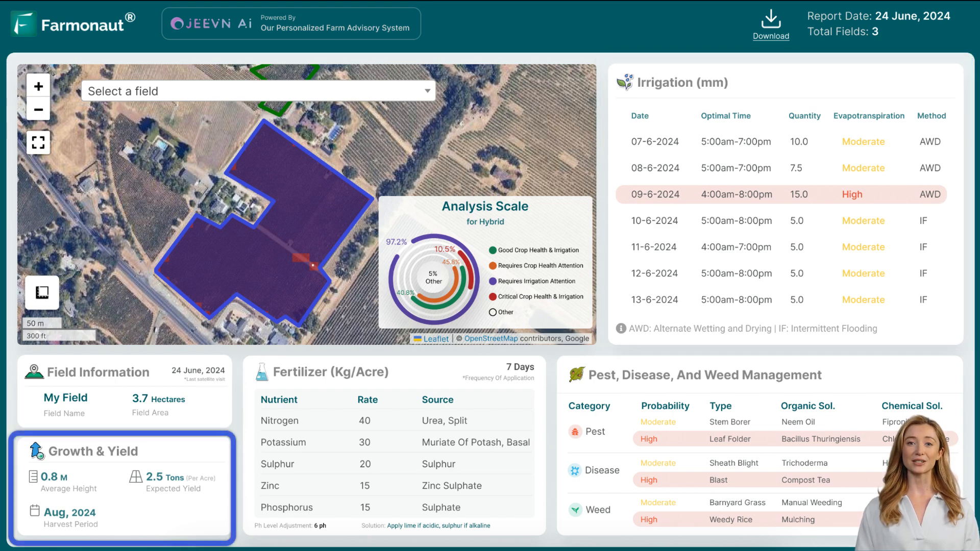Toggle the map zoom-in button
Image resolution: width=980 pixels, height=551 pixels.
point(38,85)
